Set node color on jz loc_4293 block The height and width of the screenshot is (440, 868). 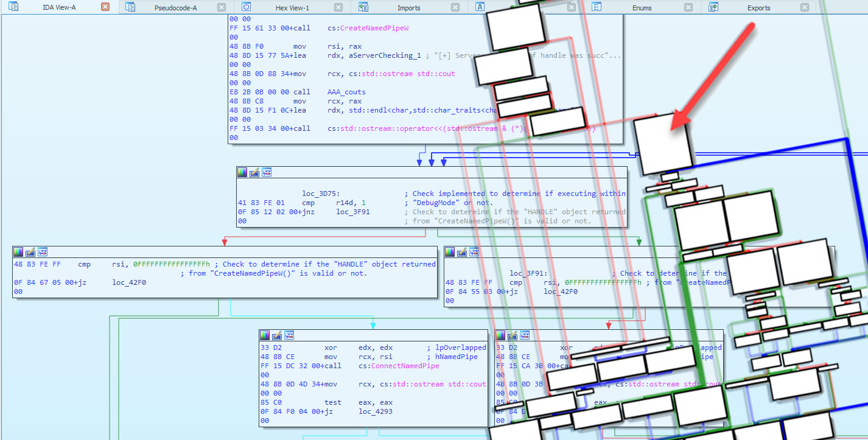pos(265,335)
